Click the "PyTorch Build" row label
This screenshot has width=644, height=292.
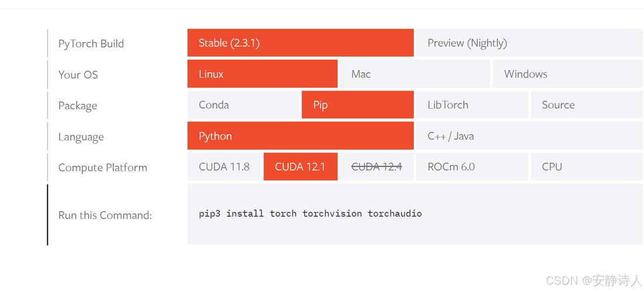91,44
